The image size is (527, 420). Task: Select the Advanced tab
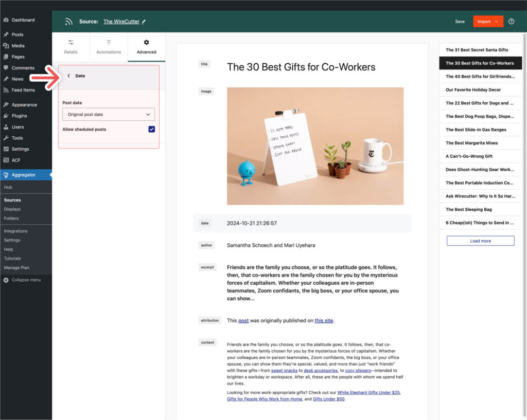(x=147, y=47)
